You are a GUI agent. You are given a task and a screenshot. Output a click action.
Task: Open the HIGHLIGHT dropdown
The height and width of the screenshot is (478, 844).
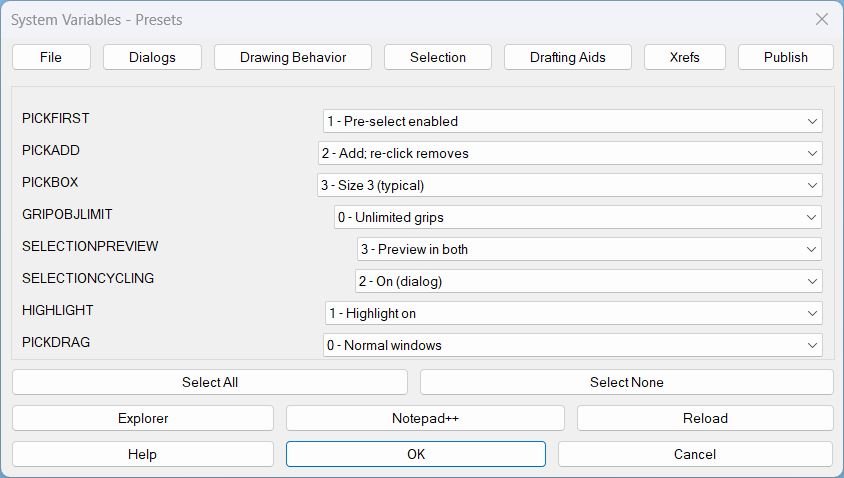(573, 313)
